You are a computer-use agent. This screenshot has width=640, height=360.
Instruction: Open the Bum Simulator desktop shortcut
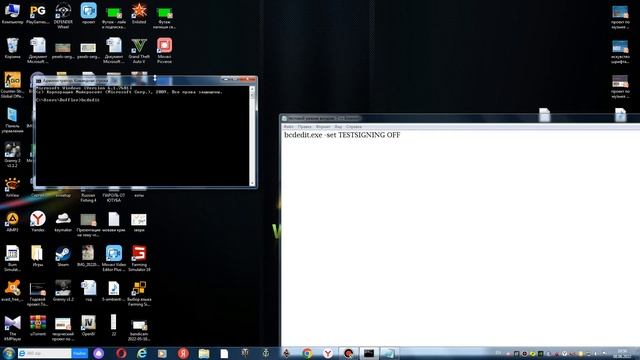12,258
